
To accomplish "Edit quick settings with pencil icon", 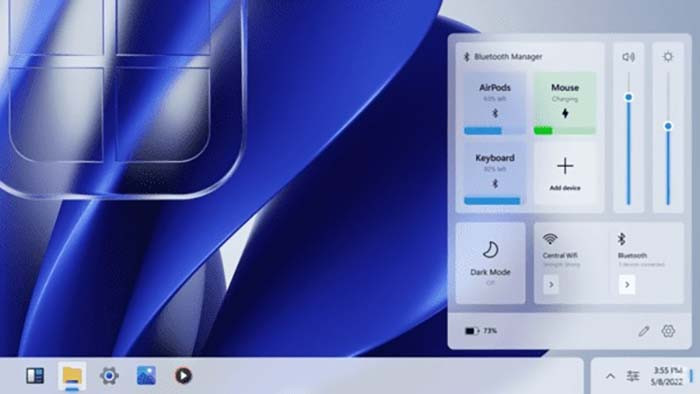I will tap(644, 331).
